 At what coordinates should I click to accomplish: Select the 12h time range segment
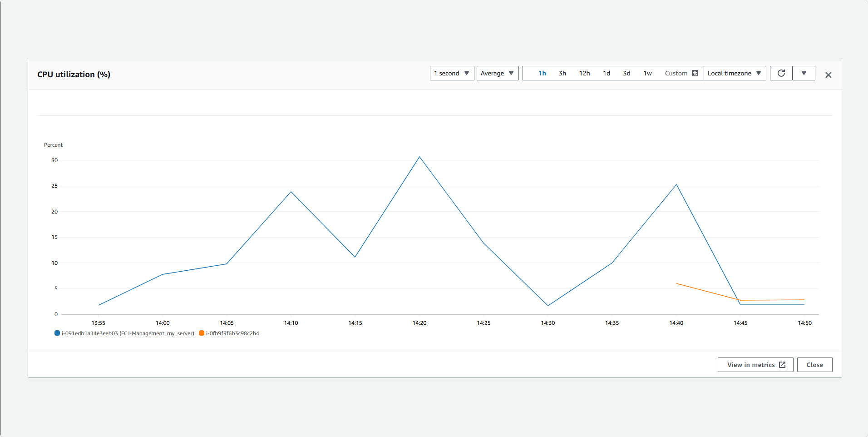click(585, 73)
